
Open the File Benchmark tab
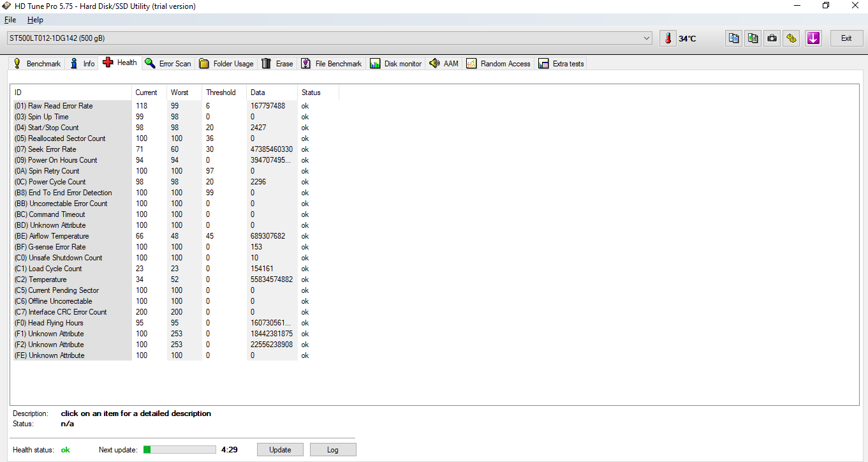tap(332, 63)
